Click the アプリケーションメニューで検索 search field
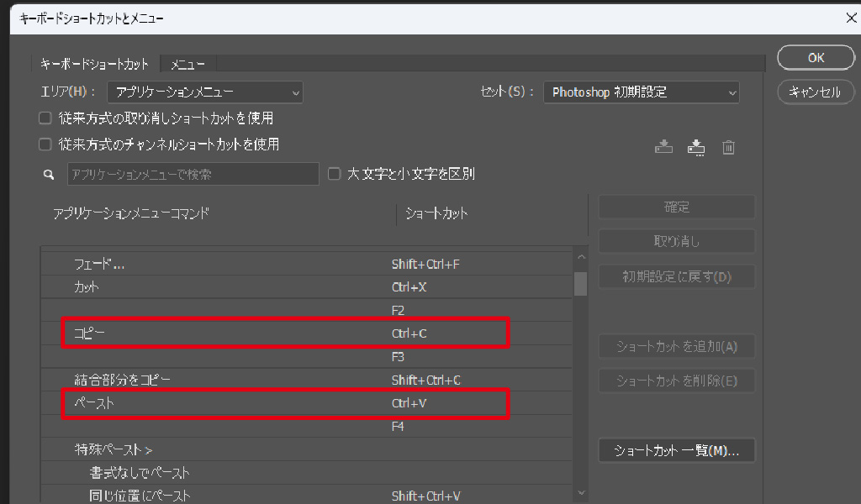The width and height of the screenshot is (861, 504). pyautogui.click(x=193, y=174)
